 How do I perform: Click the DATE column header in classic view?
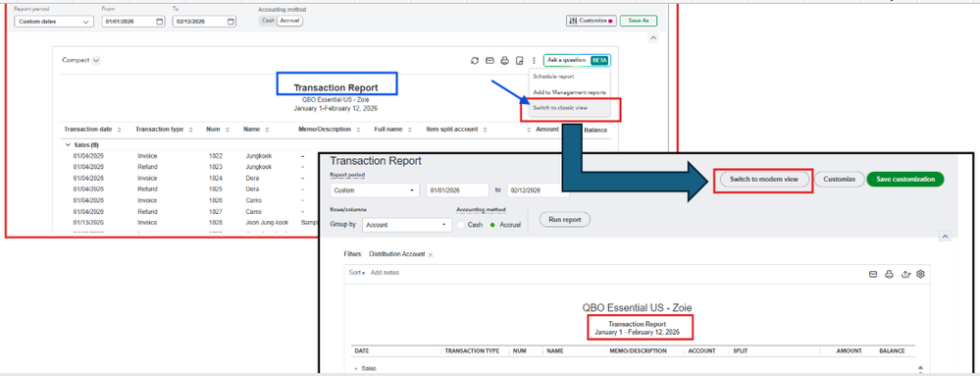coord(362,351)
